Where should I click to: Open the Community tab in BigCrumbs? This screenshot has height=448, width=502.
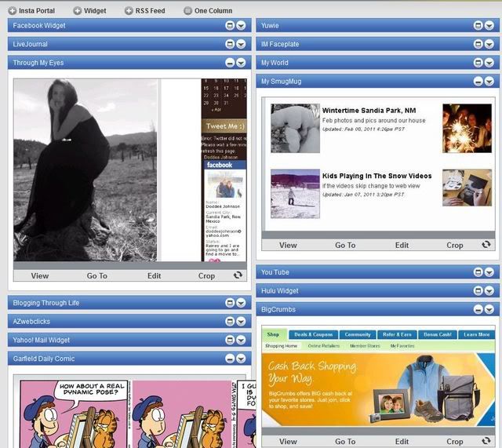(358, 335)
